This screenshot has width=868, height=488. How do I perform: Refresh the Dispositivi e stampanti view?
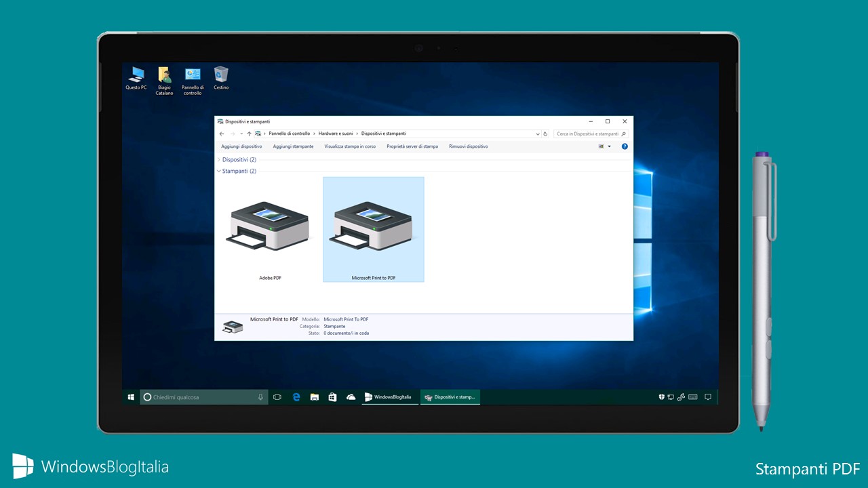pos(545,134)
